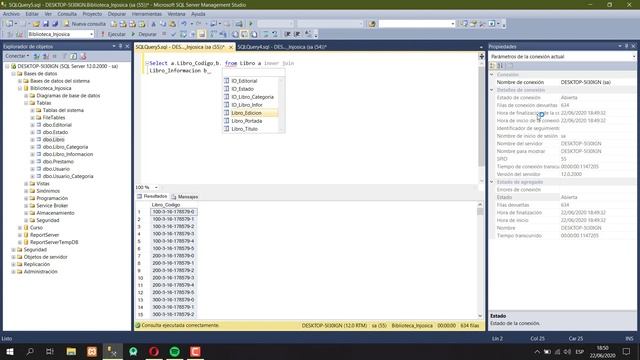Screen dimensions: 640x360
Task: Choose Libro_Edicion in the autocomplete list
Action: pos(251,113)
